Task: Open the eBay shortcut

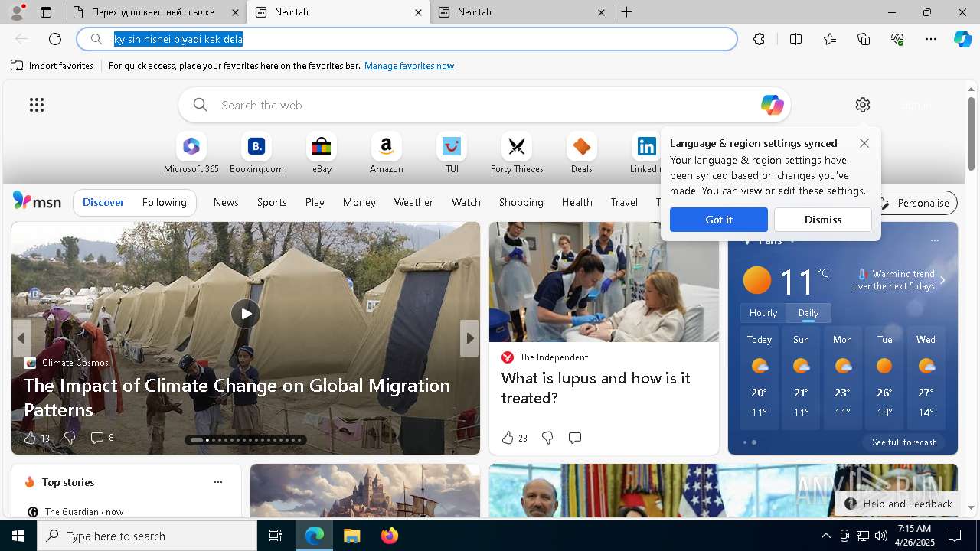Action: pos(322,153)
